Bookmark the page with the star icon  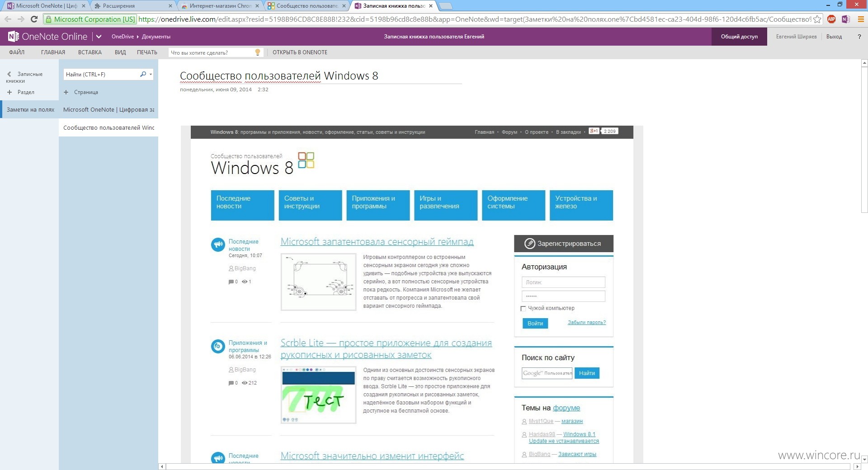[x=817, y=19]
